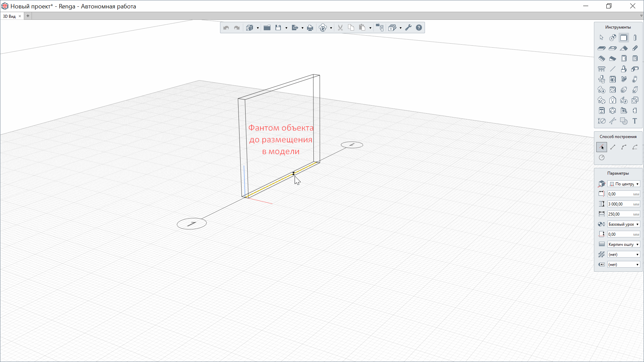Select the Door tool icon

tap(624, 58)
